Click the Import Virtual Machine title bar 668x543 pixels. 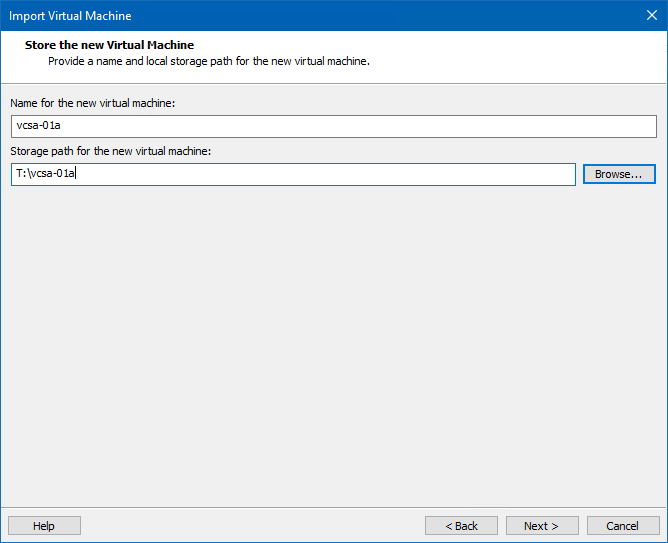[300, 16]
